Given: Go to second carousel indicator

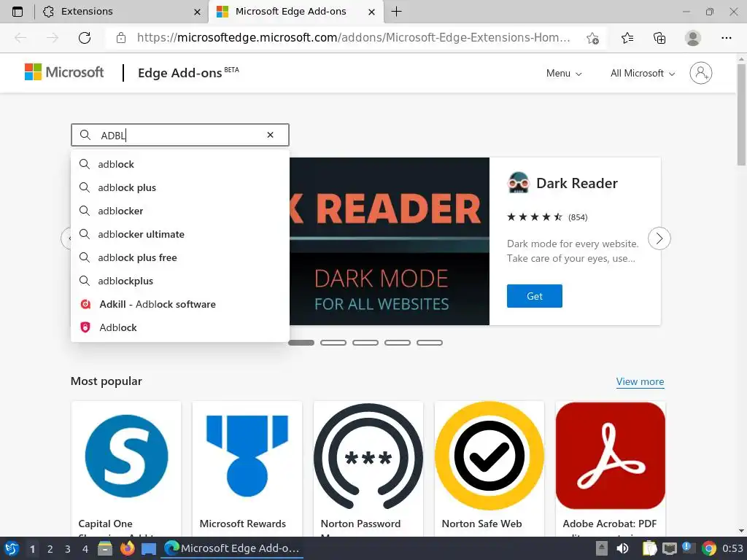Looking at the screenshot, I should 333,343.
